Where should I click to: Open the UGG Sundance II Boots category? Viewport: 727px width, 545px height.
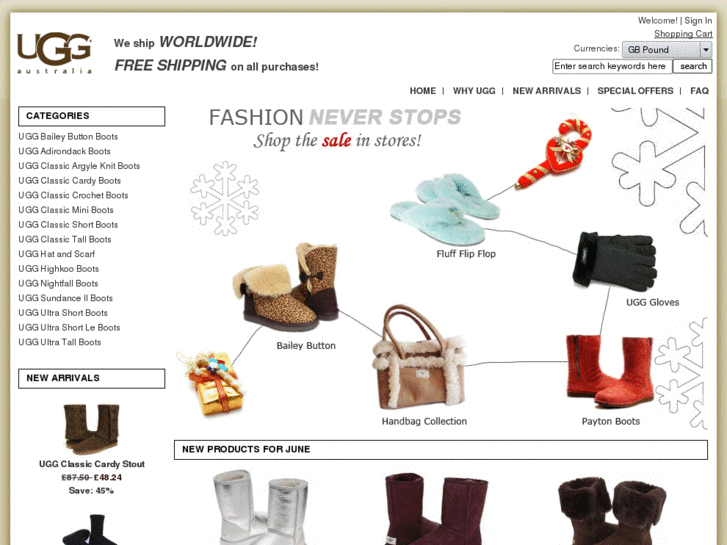pos(66,298)
